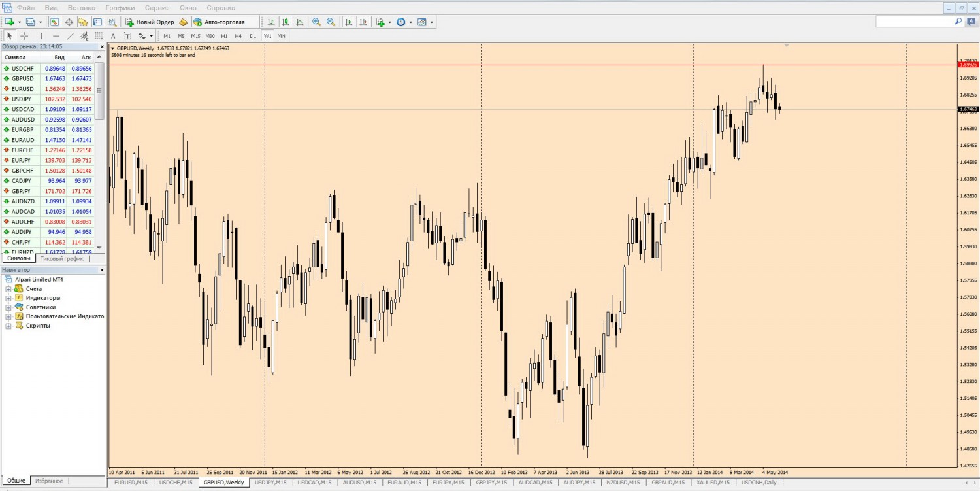The height and width of the screenshot is (491, 980).
Task: Click the Бид column header
Action: coord(59,58)
